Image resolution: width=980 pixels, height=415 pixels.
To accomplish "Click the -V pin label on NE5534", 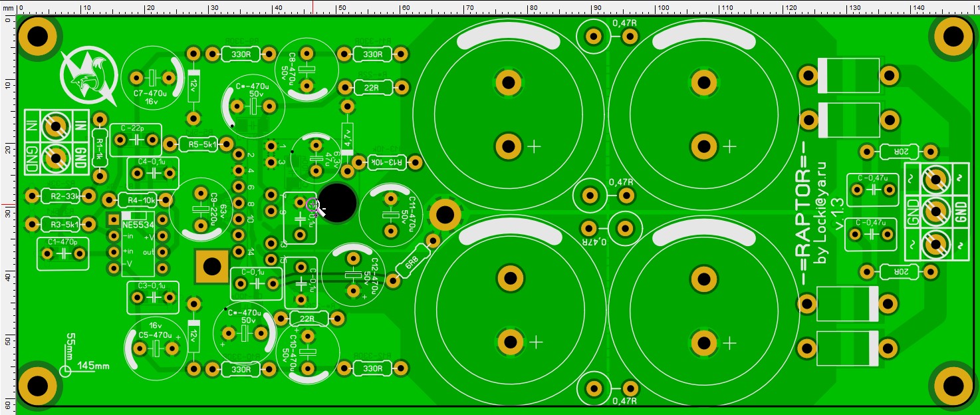I will pyautogui.click(x=127, y=264).
